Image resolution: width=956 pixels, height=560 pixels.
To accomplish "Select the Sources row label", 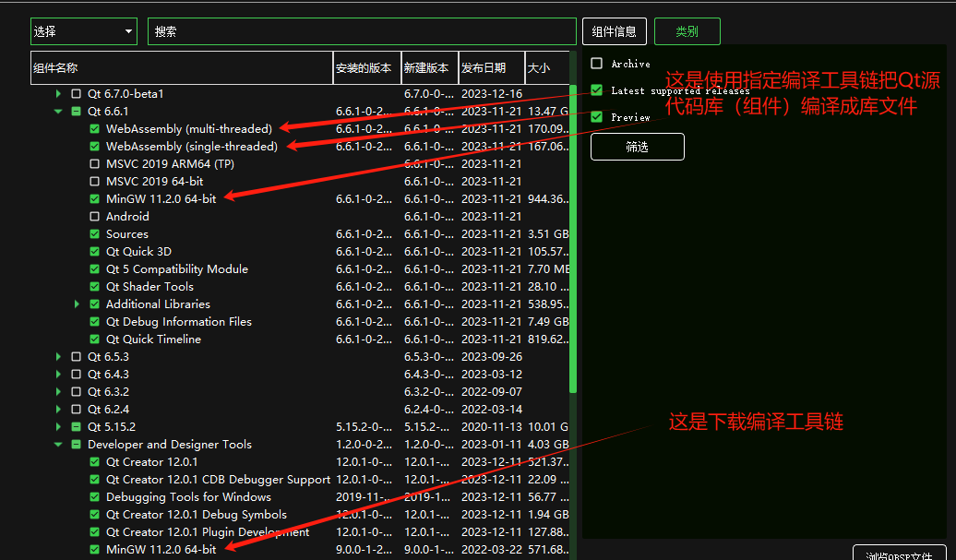I will coord(127,234).
